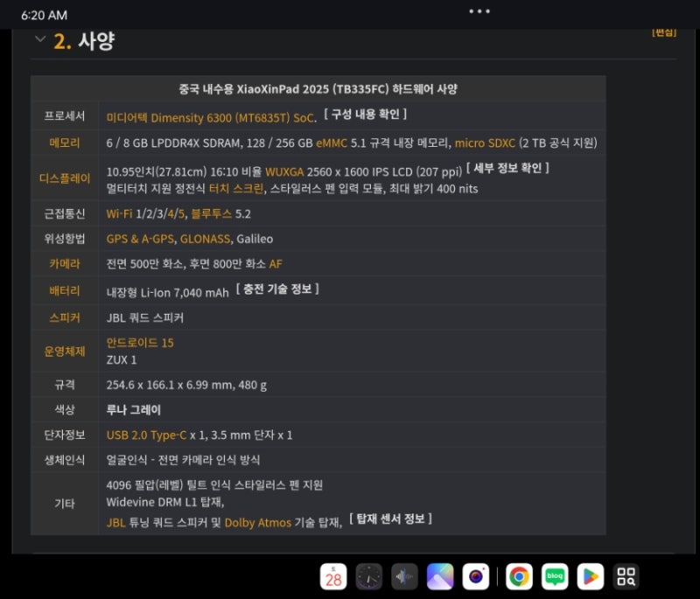Open the Calendar app showing 28
Image resolution: width=700 pixels, height=599 pixels.
pyautogui.click(x=333, y=576)
